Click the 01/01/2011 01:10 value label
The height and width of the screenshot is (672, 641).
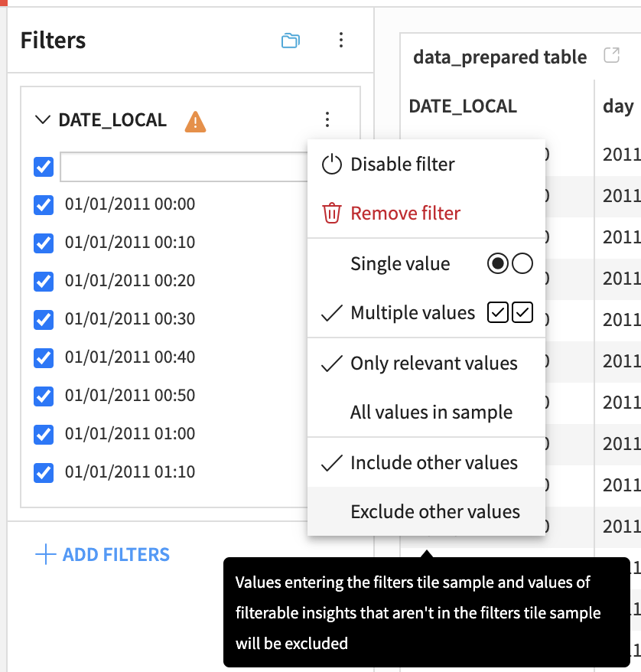(130, 472)
